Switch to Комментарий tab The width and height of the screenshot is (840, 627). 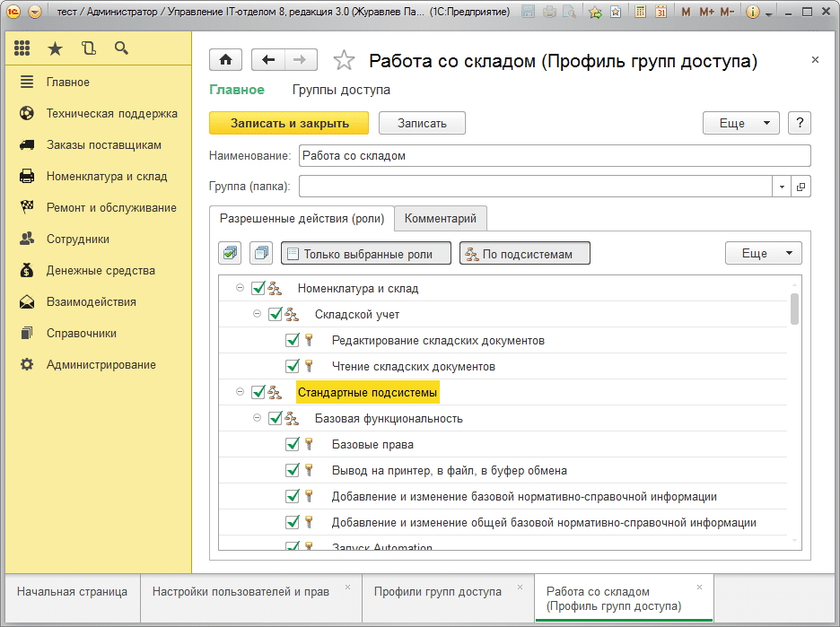click(x=441, y=219)
